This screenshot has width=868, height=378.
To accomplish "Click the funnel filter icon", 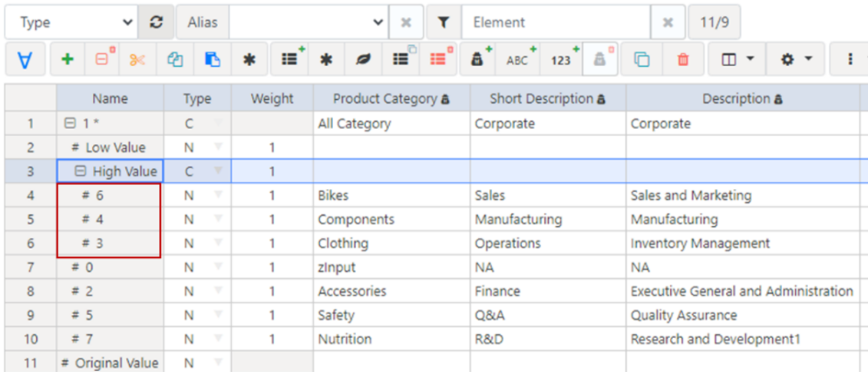I will (444, 22).
